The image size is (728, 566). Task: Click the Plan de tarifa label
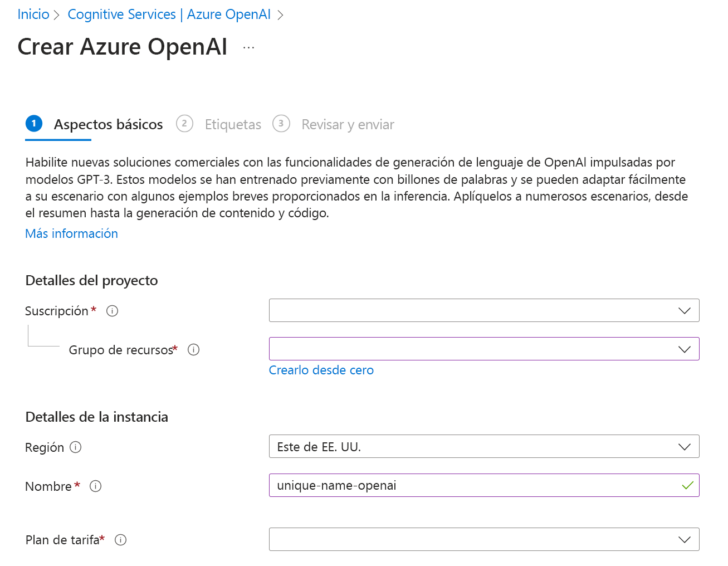tap(62, 540)
